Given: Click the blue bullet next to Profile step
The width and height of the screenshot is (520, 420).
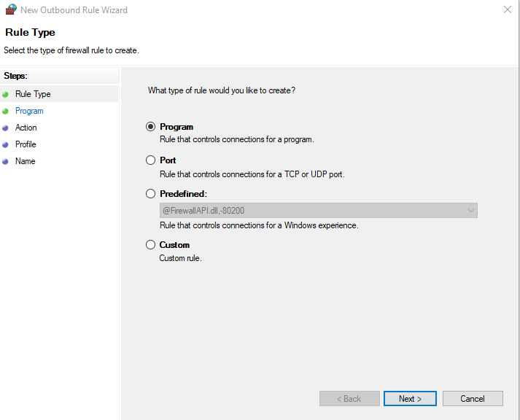Looking at the screenshot, I should point(6,144).
